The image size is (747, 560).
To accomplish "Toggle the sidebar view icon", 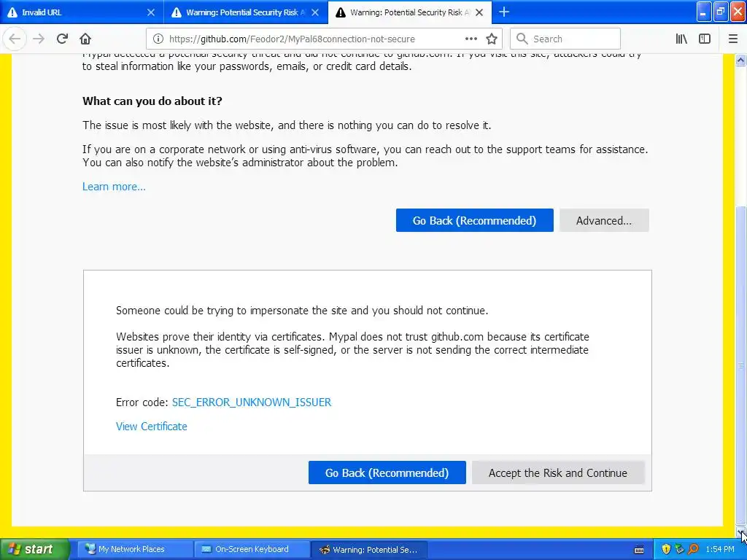I will coord(705,39).
